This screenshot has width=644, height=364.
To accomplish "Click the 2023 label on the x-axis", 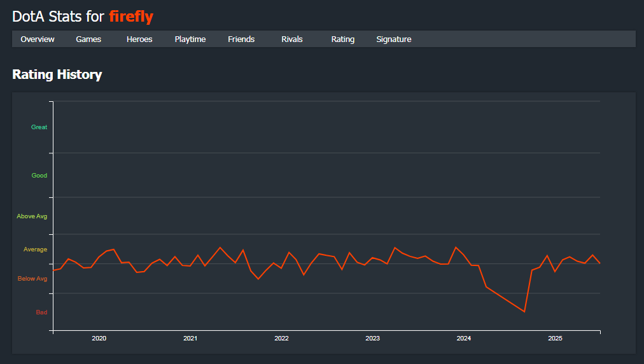I will click(372, 338).
